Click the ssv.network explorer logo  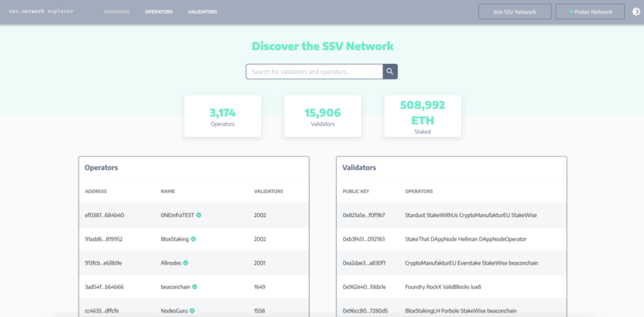click(x=41, y=11)
